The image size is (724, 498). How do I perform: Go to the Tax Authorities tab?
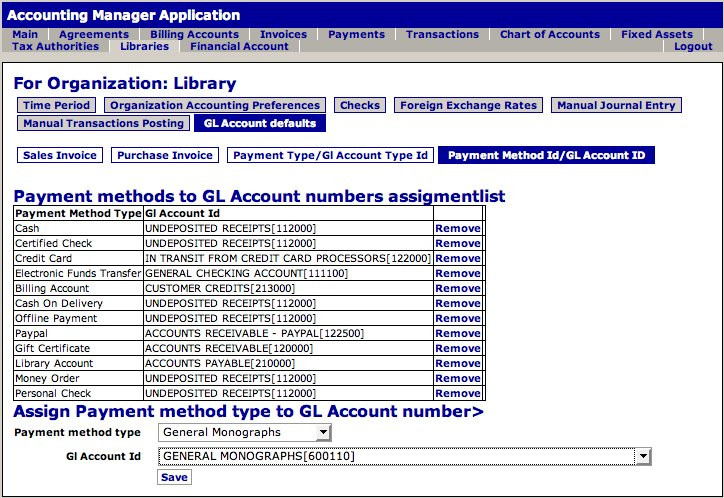(55, 47)
